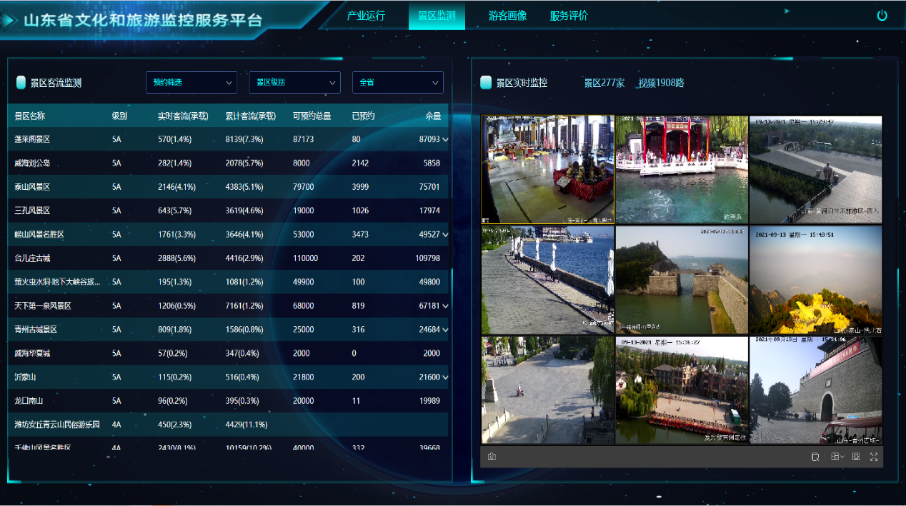Click the fullscreen icon in video toolbar

click(x=874, y=457)
